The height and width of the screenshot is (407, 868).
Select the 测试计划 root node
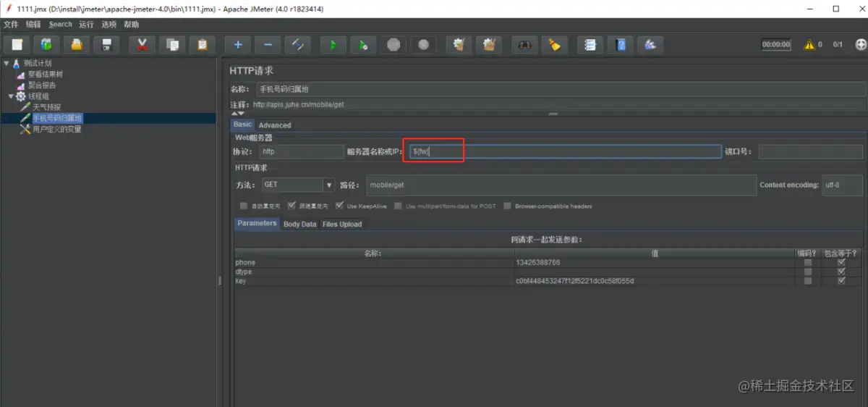click(x=37, y=63)
